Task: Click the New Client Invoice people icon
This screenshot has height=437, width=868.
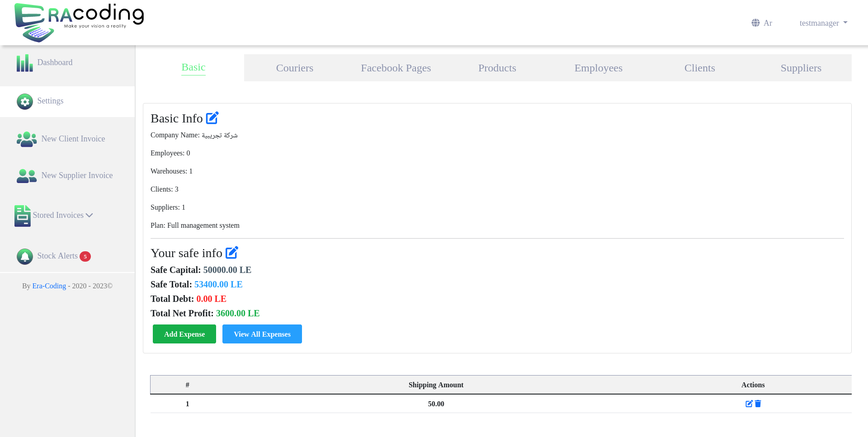Action: (x=26, y=139)
